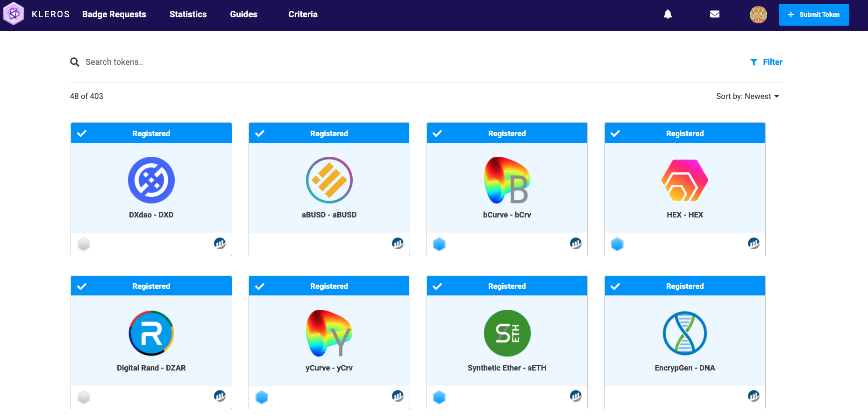Click the bCurve token logo

click(507, 180)
